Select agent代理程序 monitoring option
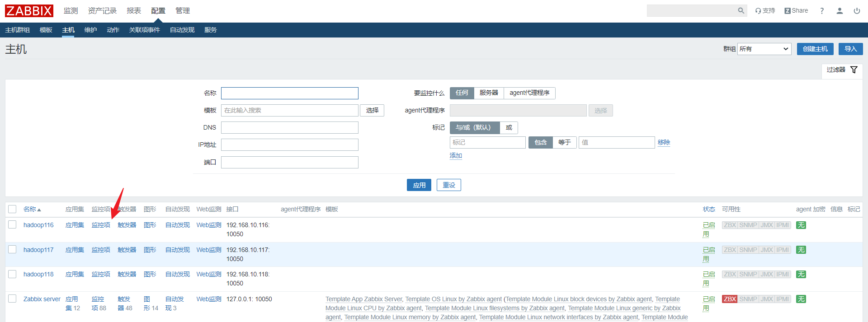The height and width of the screenshot is (322, 868). pyautogui.click(x=529, y=93)
